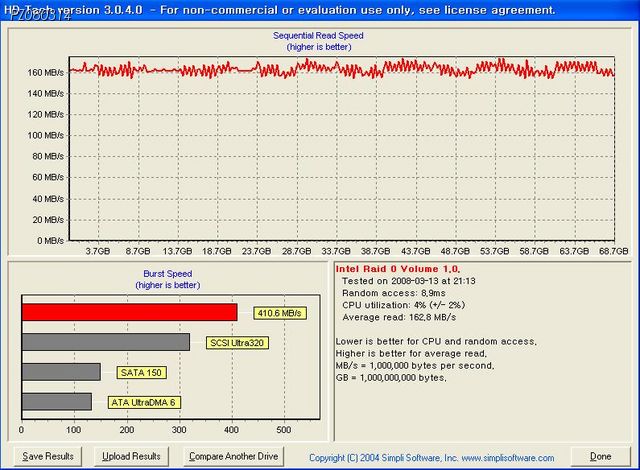Image resolution: width=640 pixels, height=470 pixels.
Task: Select the gray ATA UltraDMA 6 bar
Action: (57, 401)
